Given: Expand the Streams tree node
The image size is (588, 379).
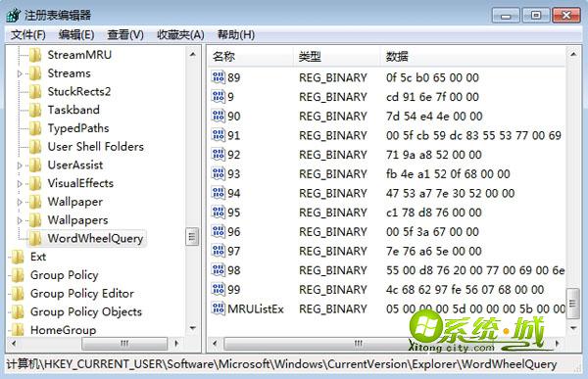Looking at the screenshot, I should point(20,73).
